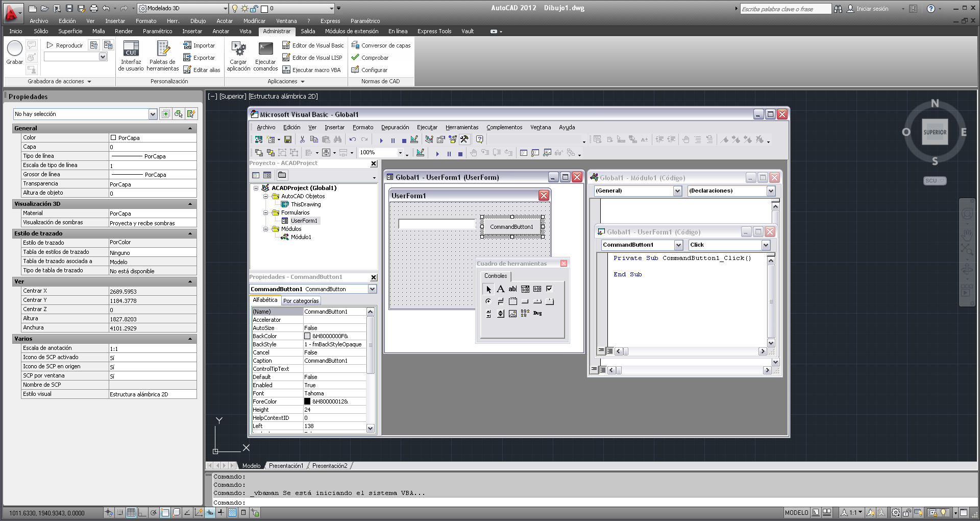Image resolution: width=980 pixels, height=521 pixels.
Task: Run macro with VBA play button
Action: [x=381, y=140]
